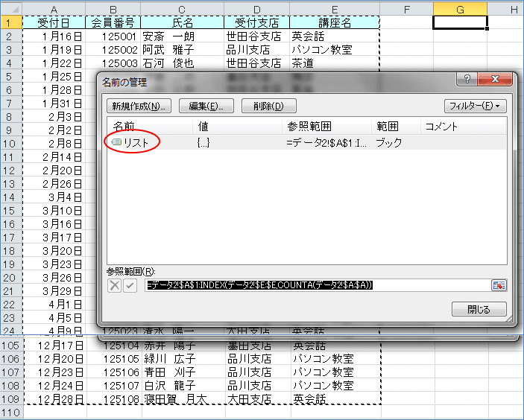Click the 新規作成(N)... button
The height and width of the screenshot is (420, 524).
click(139, 106)
